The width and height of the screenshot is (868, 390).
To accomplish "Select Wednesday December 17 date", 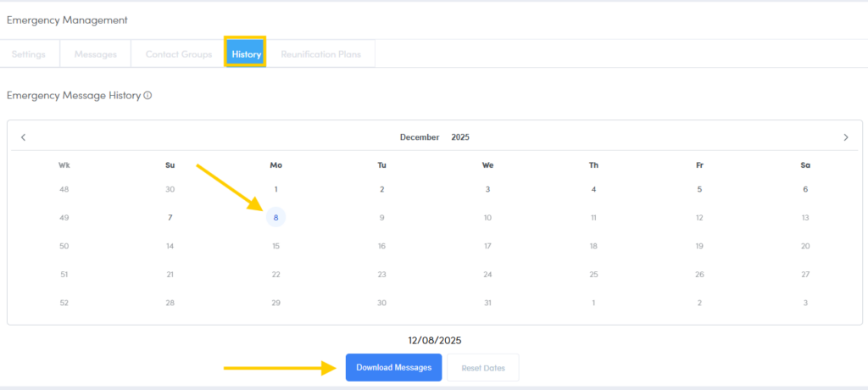I will [487, 246].
